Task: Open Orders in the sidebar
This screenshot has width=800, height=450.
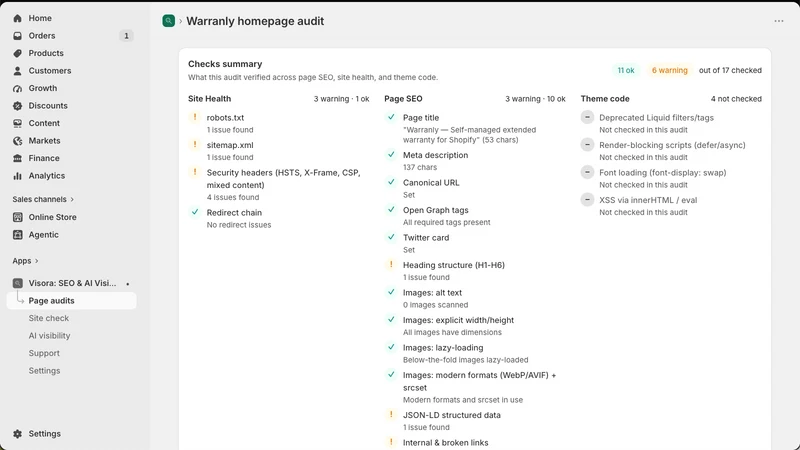Action: click(x=71, y=36)
